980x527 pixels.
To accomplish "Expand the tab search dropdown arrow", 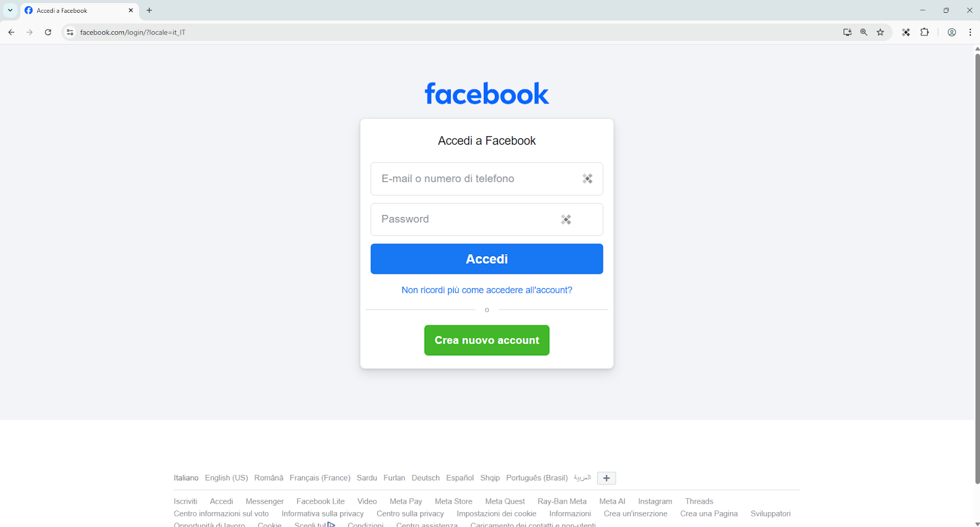I will 10,10.
